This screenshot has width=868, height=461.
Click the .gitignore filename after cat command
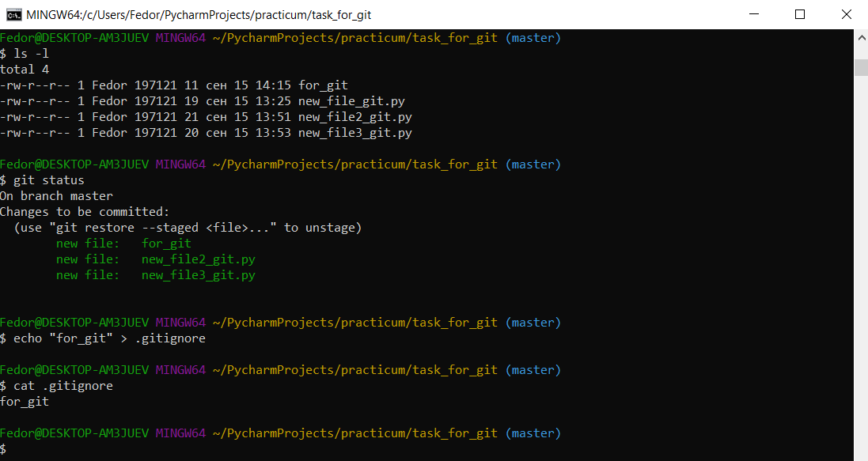point(79,385)
